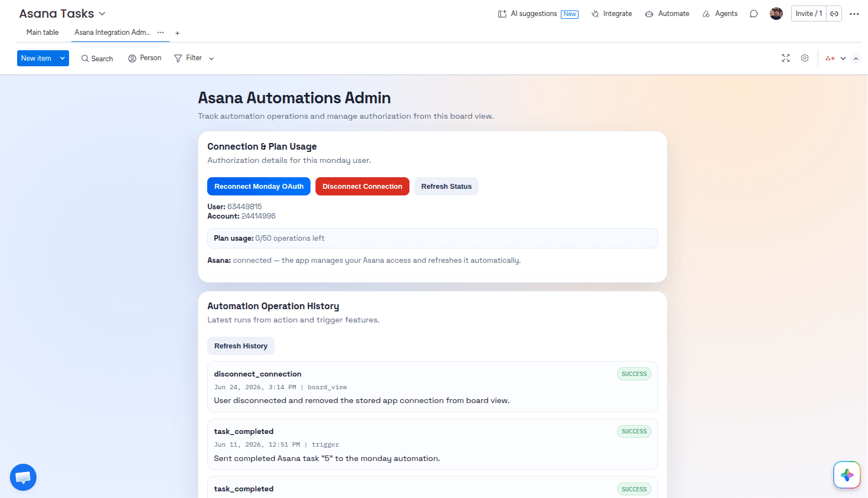Open view settings gear icon
Screen dimensions: 868x498
805,58
